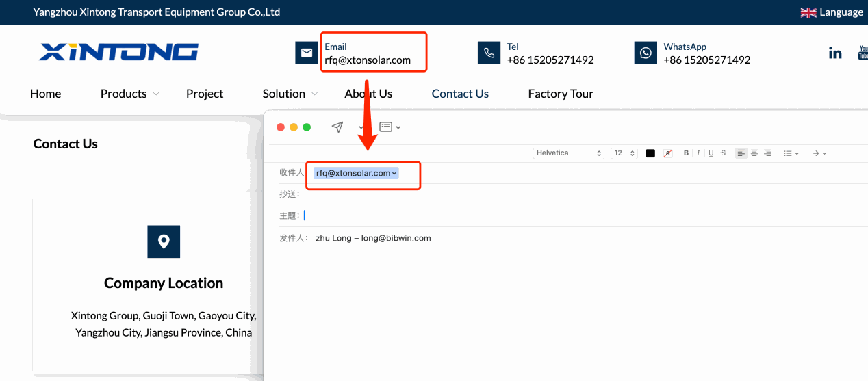
Task: Center align the text
Action: (x=754, y=153)
